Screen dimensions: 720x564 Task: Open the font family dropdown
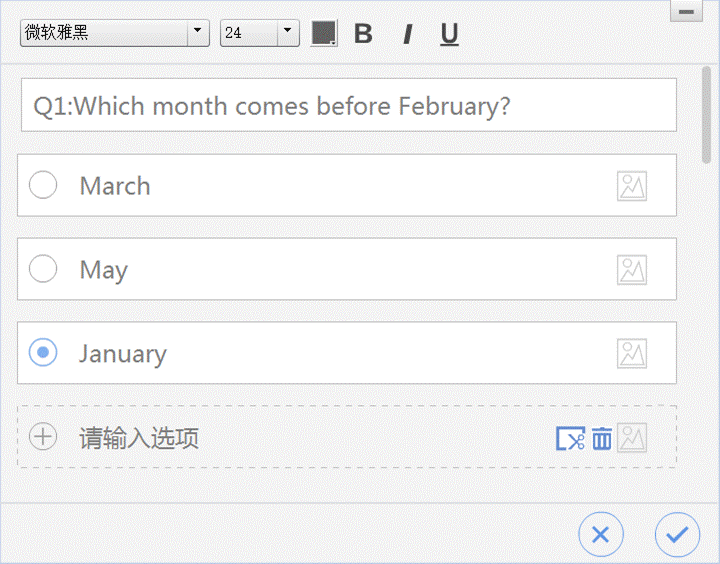115,33
